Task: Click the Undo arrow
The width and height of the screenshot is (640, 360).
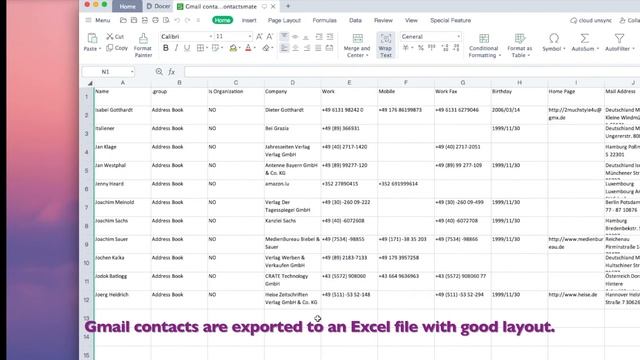Action: point(177,20)
